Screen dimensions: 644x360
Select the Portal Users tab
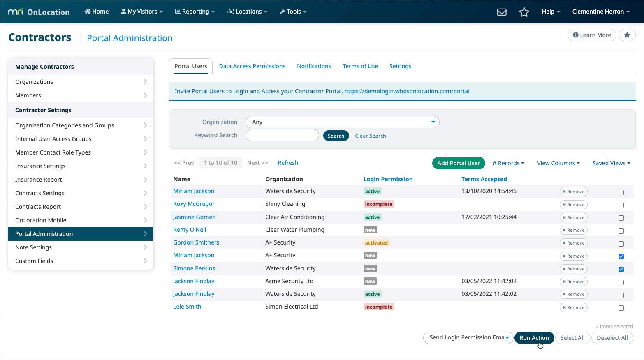click(191, 66)
